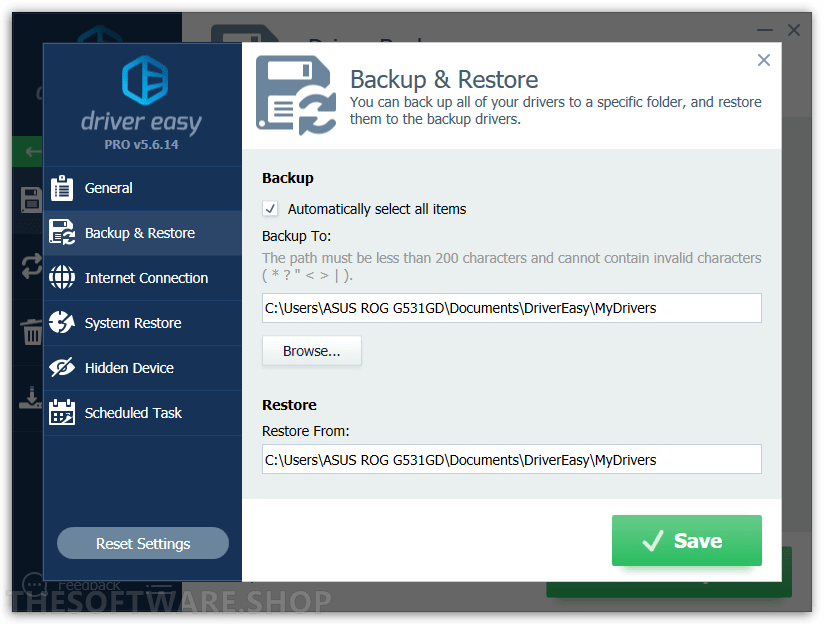Click the Backup To: label

296,236
